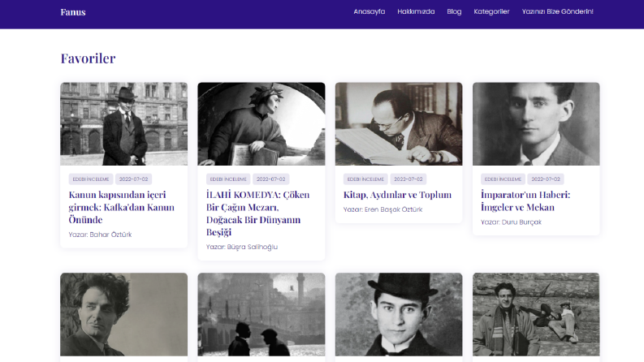Click author line Yazar: Duru Burçak
Screen dimensions: 644x362
pyautogui.click(x=512, y=222)
